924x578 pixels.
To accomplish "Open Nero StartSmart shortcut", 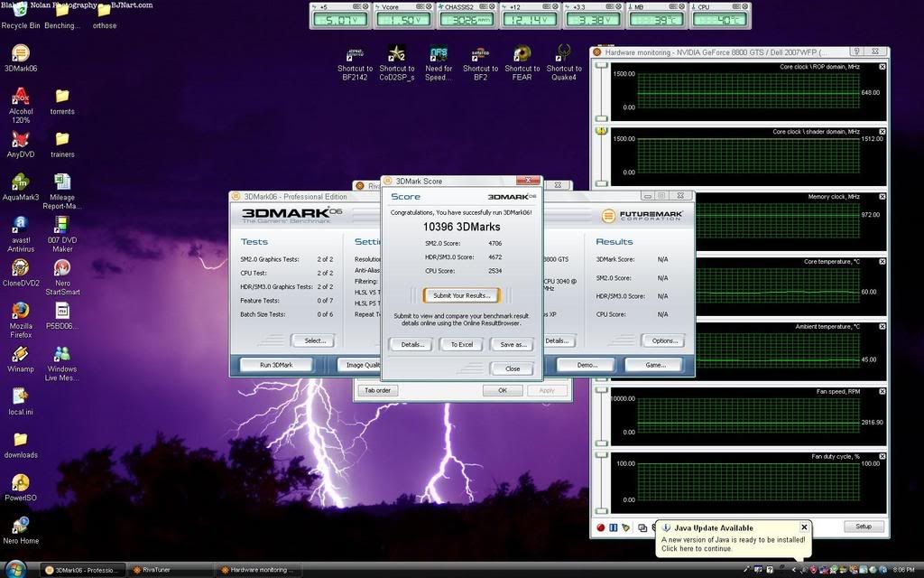I will tap(62, 277).
